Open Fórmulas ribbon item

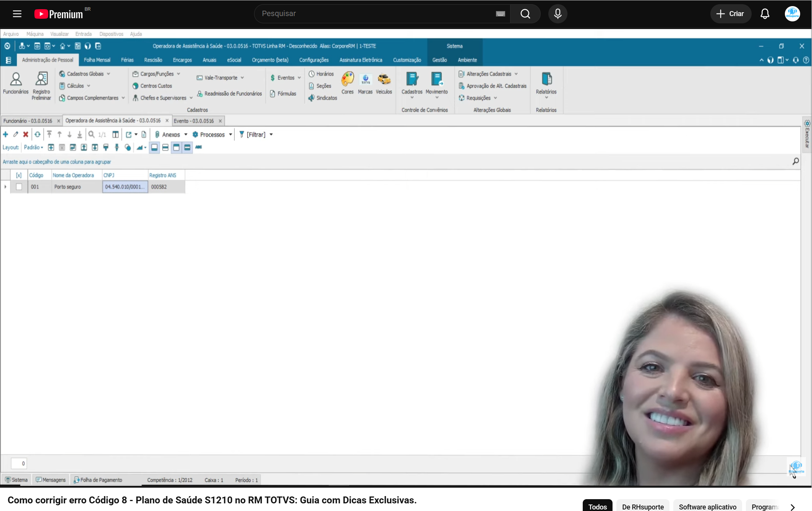[283, 94]
